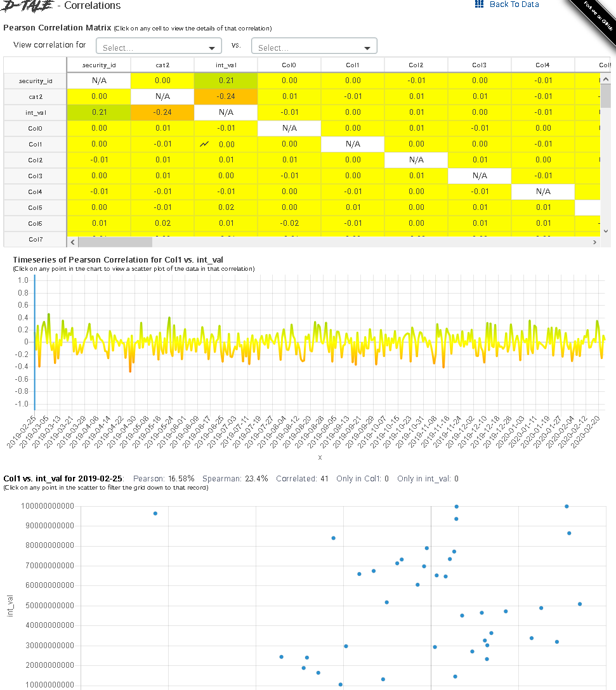Click the second dropdown's arrow chevron
The height and width of the screenshot is (690, 616).
click(x=367, y=48)
